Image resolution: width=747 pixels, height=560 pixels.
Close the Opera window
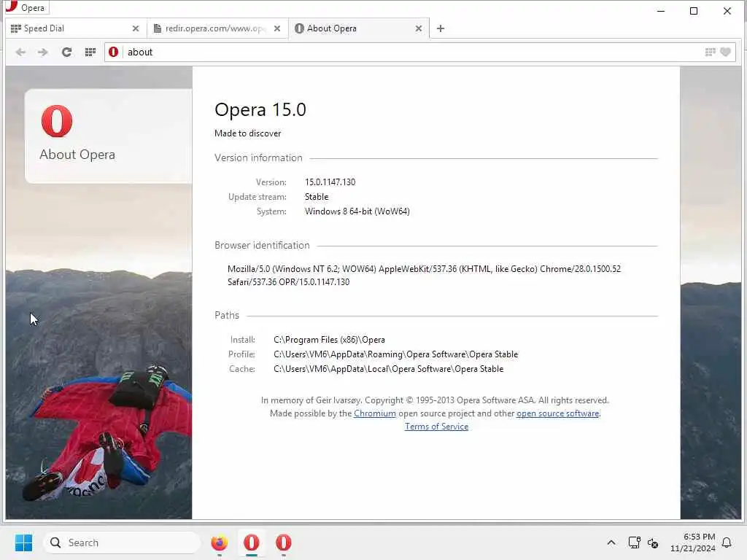pyautogui.click(x=727, y=10)
